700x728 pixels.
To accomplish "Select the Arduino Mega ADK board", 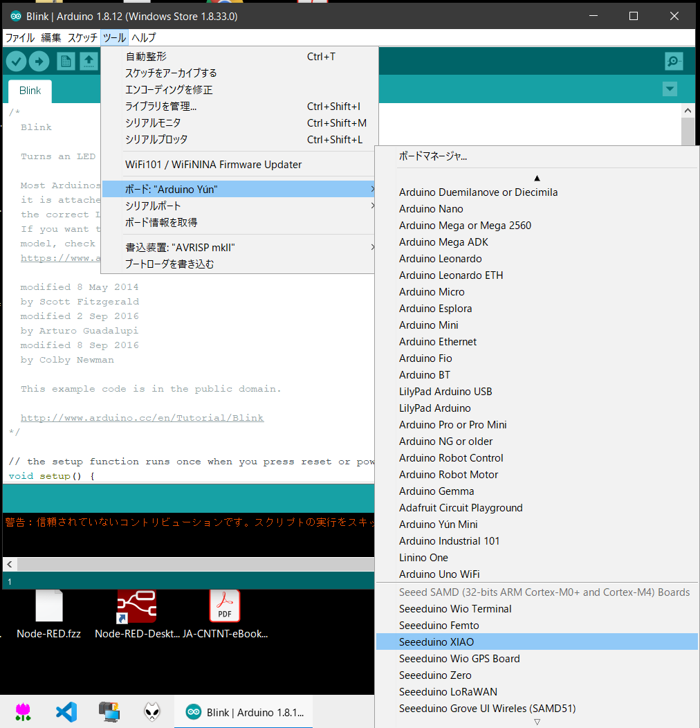I will (x=537, y=242).
